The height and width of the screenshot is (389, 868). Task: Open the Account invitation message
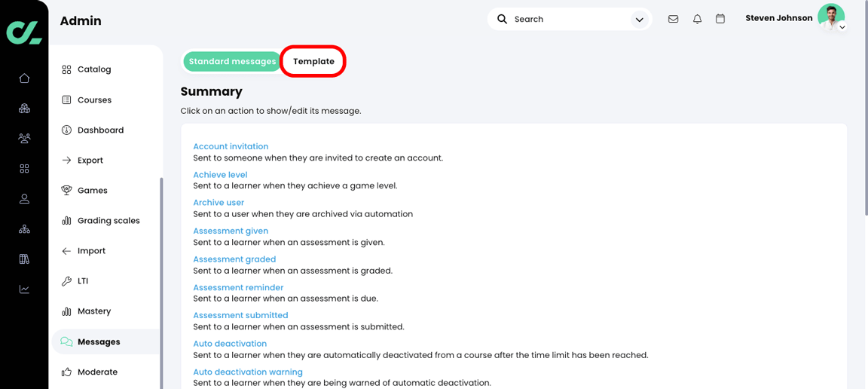point(231,146)
